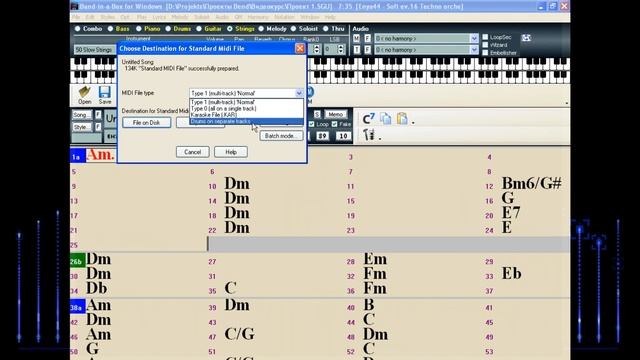Click F button beside top harmony dropdown
The height and width of the screenshot is (360, 640).
point(367,38)
